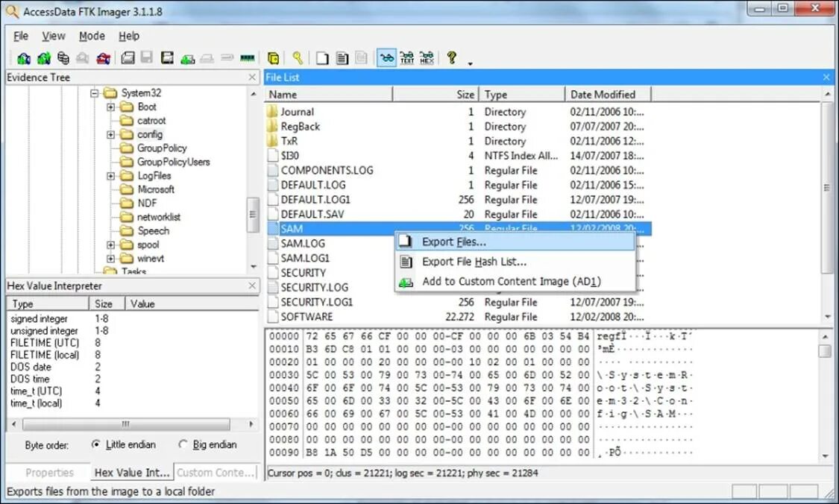Switch to the Custom Conte... tab
Screen dimensions: 839x504
point(215,473)
